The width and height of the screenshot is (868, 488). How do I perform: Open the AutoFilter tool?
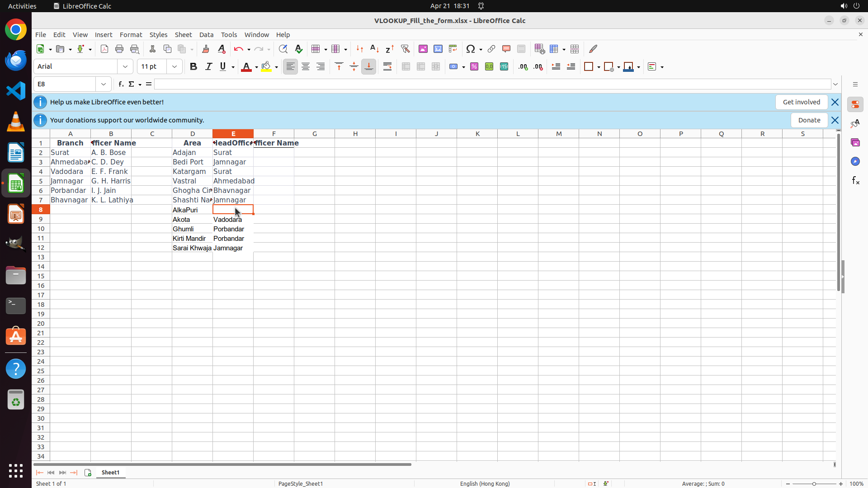pyautogui.click(x=405, y=49)
